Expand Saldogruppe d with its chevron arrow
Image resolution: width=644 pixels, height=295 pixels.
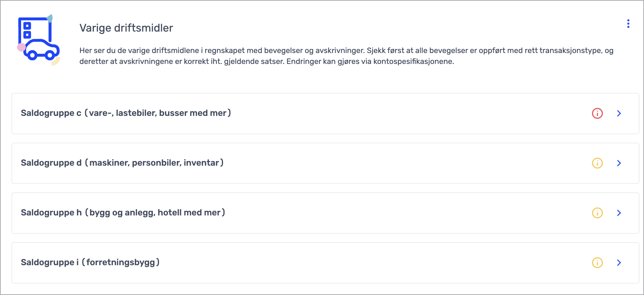(619, 163)
